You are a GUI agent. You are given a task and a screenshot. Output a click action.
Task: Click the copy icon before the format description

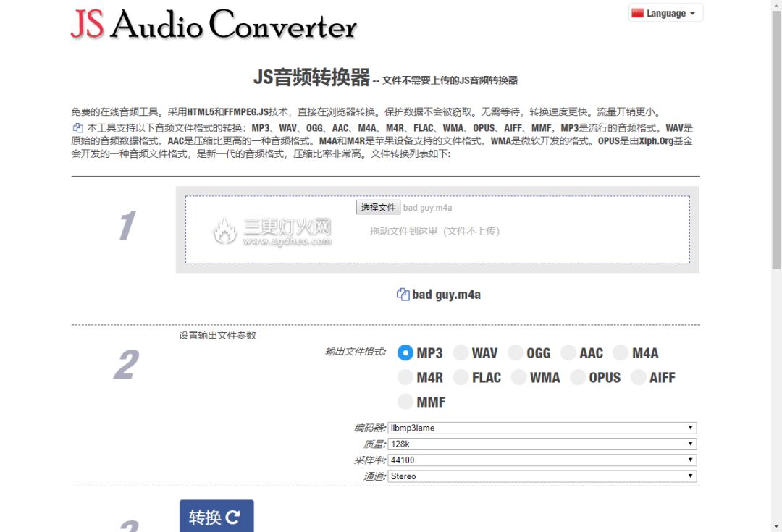(77, 127)
